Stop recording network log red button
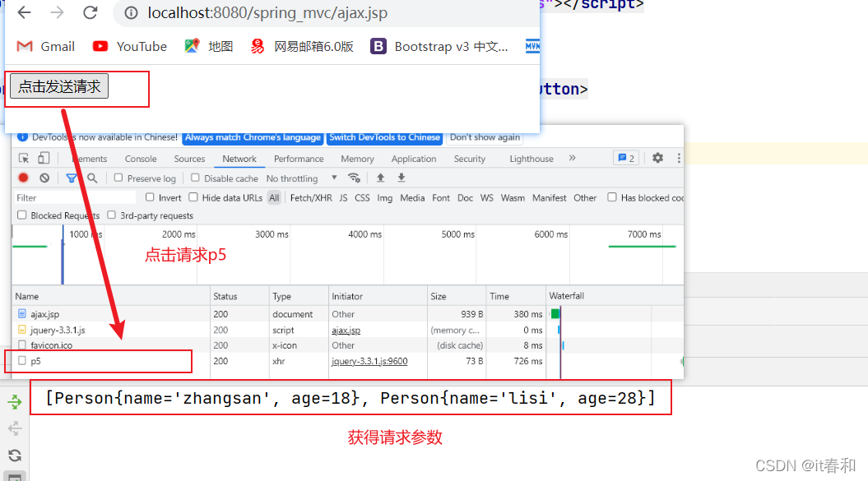Viewport: 868px width, 481px height. click(x=23, y=178)
